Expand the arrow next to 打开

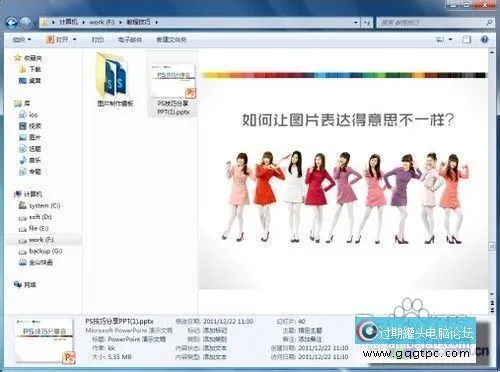(74, 40)
